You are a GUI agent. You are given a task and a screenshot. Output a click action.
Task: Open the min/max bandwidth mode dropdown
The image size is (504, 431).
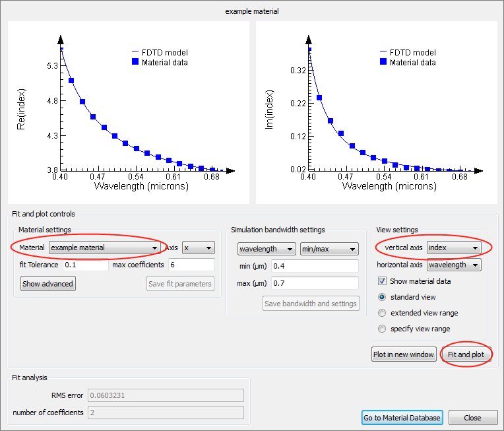pyautogui.click(x=329, y=249)
